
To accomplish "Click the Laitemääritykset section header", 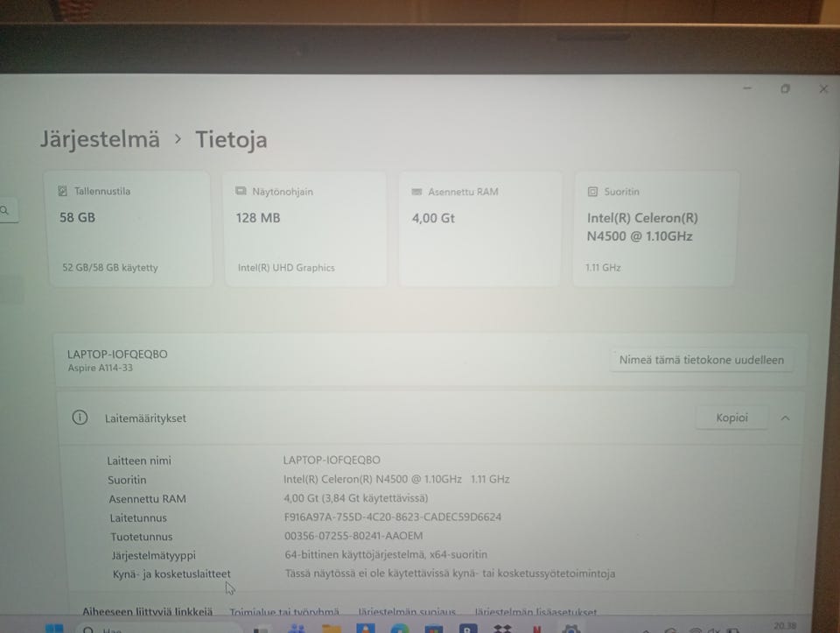I will (430, 418).
